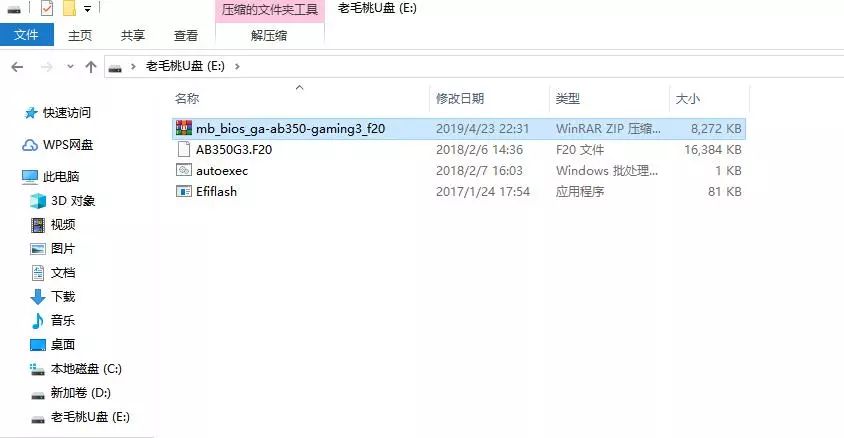The image size is (844, 438).
Task: Switch to the 解压缩 tab
Action: 269,36
